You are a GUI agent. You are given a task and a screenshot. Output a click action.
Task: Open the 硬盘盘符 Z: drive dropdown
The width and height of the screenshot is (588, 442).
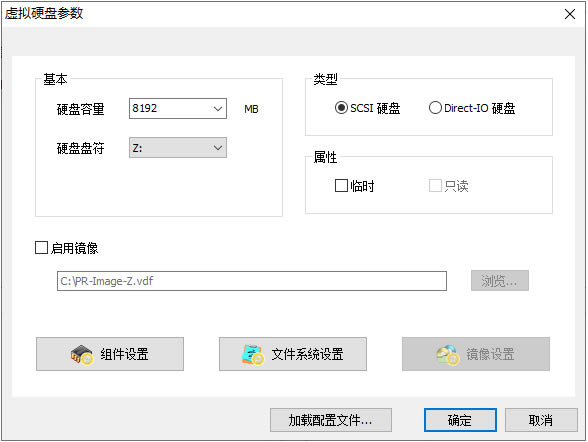pos(178,148)
